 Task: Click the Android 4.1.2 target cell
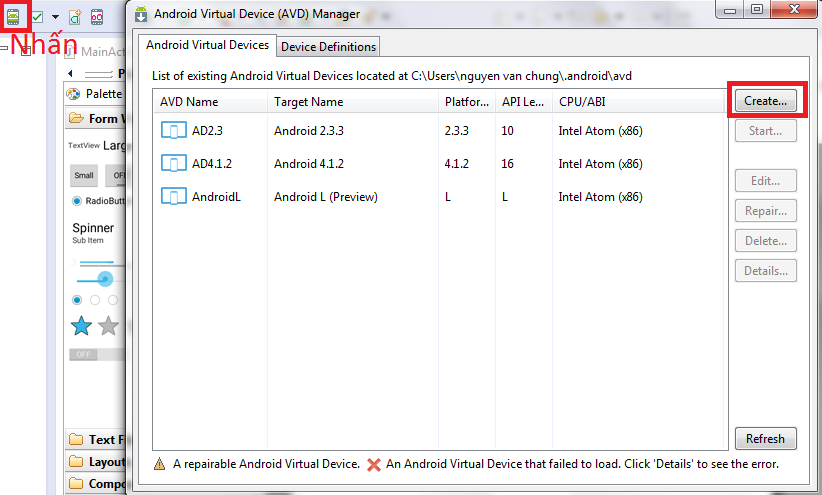(309, 164)
